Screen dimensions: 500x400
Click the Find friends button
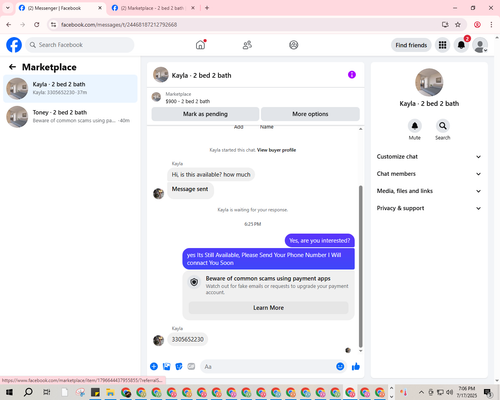(x=411, y=45)
